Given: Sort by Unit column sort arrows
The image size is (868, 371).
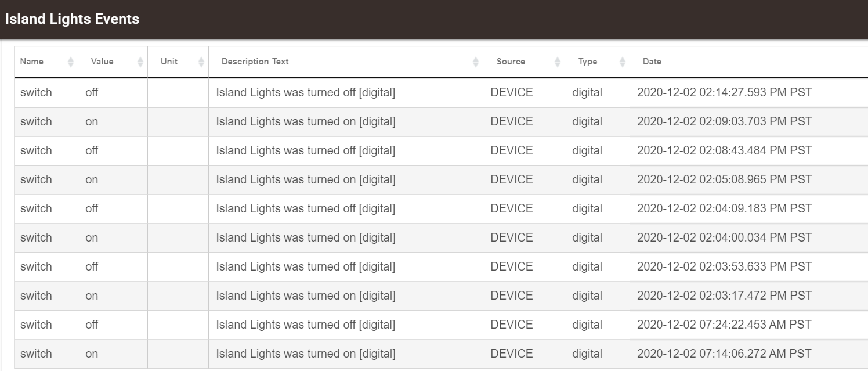Looking at the screenshot, I should click(x=201, y=62).
